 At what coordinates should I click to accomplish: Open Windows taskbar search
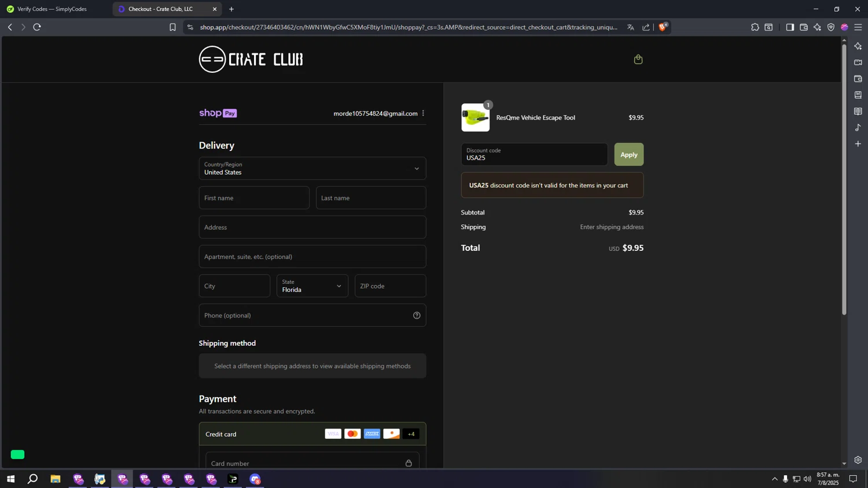coord(33,479)
